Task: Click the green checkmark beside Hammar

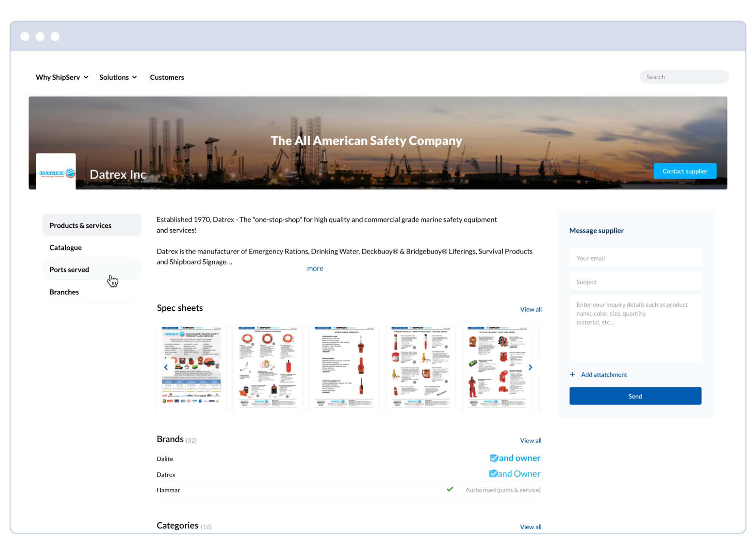Action: (450, 489)
